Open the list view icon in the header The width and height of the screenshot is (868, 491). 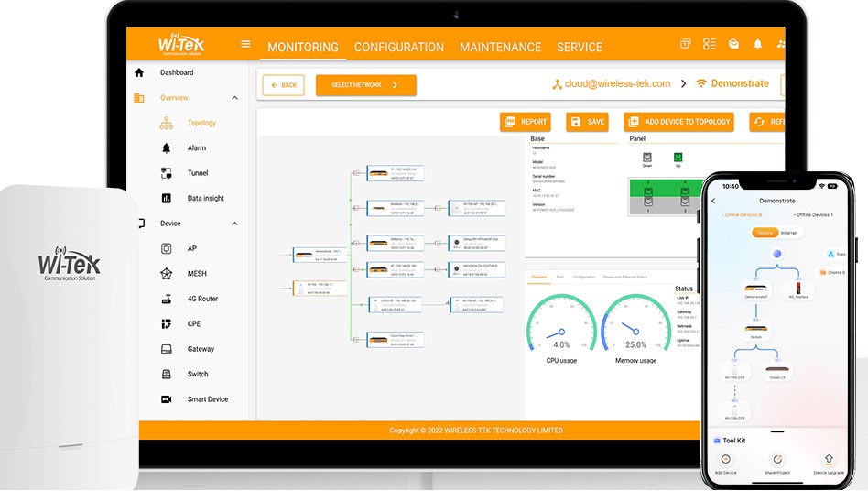click(x=709, y=44)
